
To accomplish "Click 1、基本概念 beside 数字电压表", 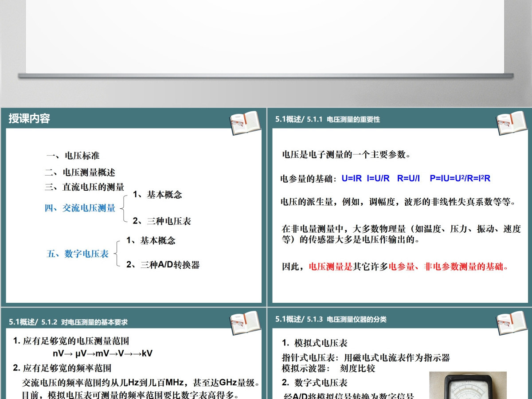I will 151,240.
